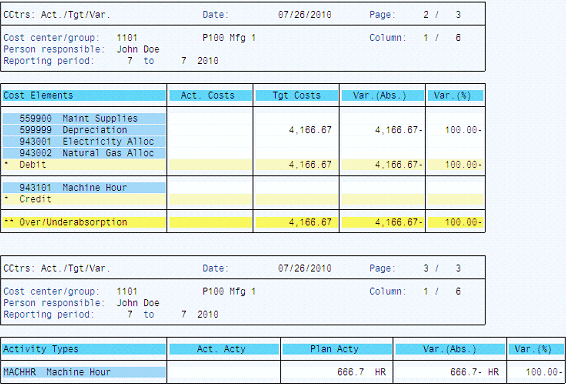Click the 943001 Electricity Alloc row
566x385 pixels.
84,141
